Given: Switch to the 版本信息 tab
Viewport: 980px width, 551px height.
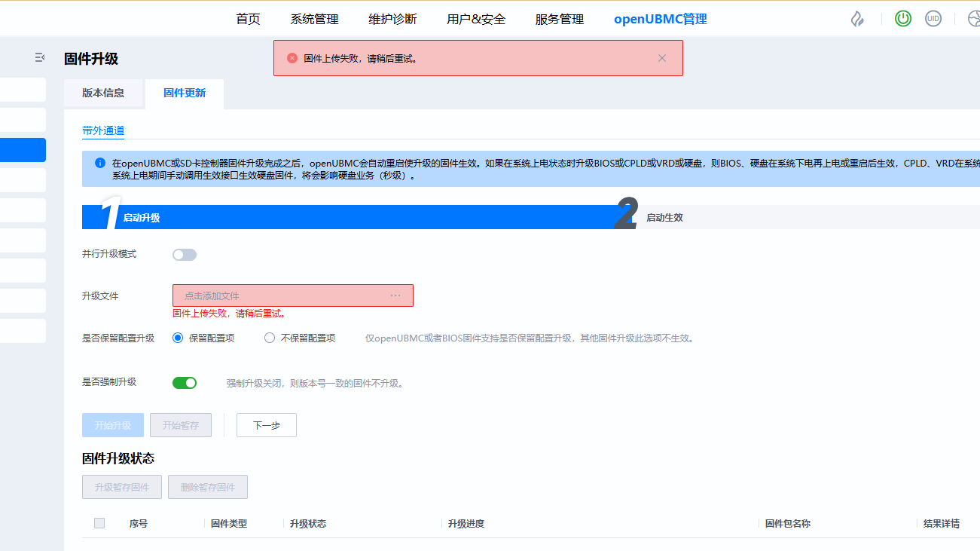Looking at the screenshot, I should tap(103, 93).
